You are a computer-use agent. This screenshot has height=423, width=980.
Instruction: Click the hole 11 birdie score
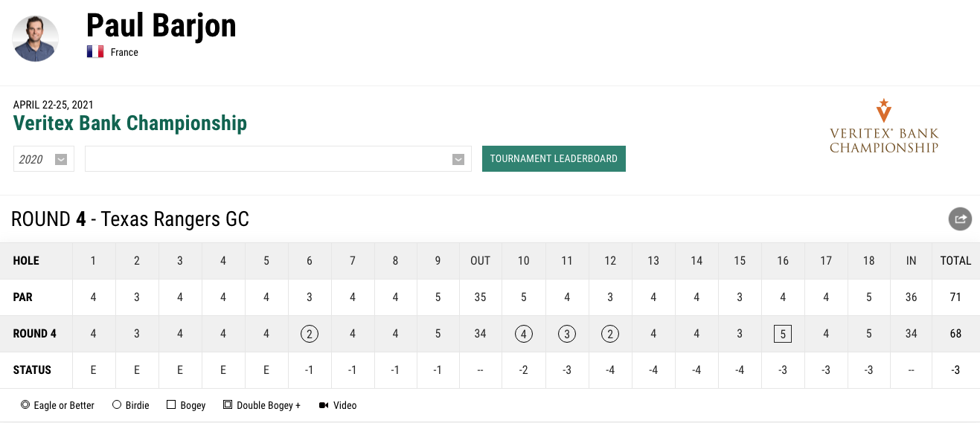(567, 334)
